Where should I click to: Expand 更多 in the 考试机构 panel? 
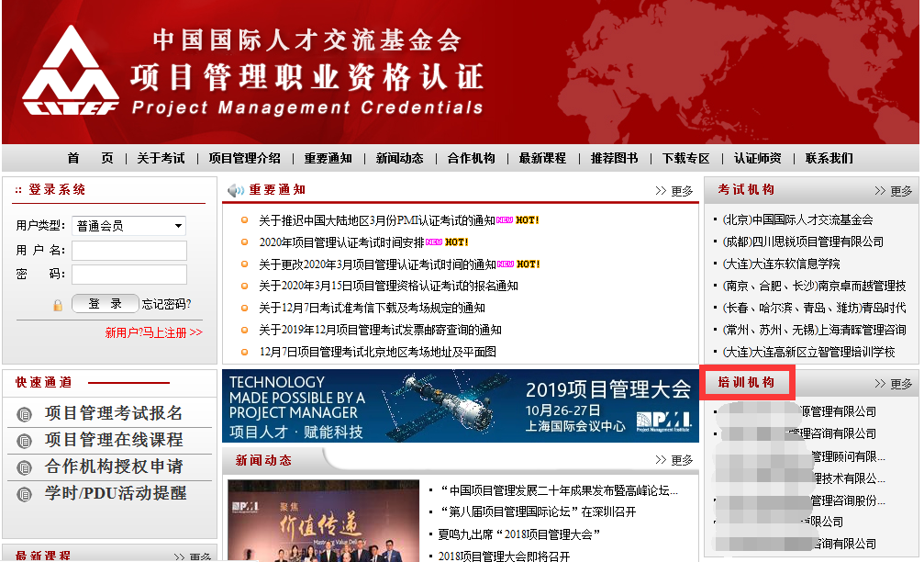[x=894, y=191]
